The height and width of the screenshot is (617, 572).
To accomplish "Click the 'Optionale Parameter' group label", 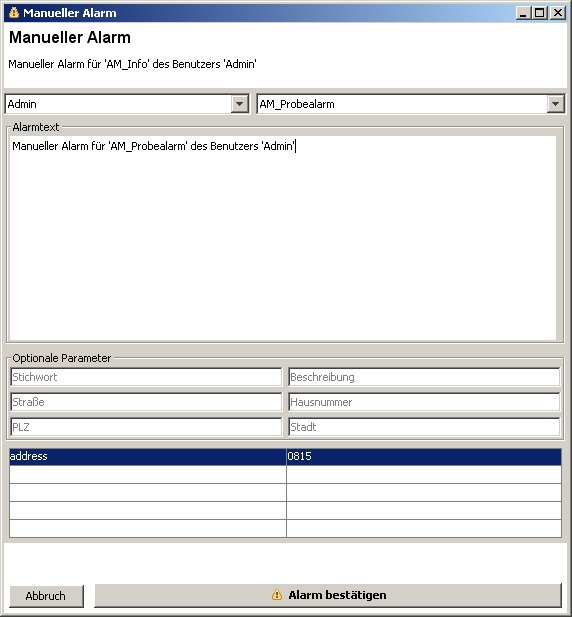I will pos(62,358).
